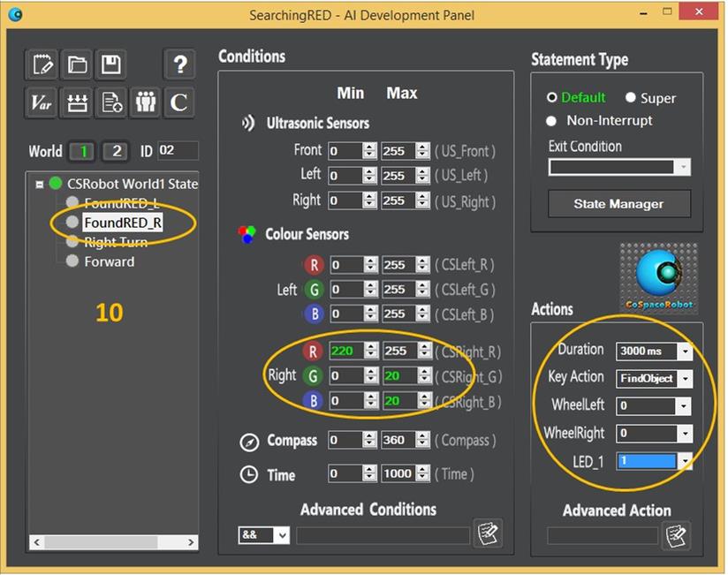Open the Advanced Action editor icon
Viewport: 728px width, 575px height.
pos(676,534)
